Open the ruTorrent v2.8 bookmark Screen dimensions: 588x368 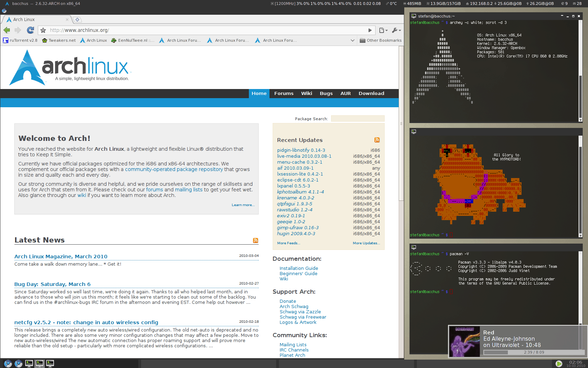[x=20, y=40]
